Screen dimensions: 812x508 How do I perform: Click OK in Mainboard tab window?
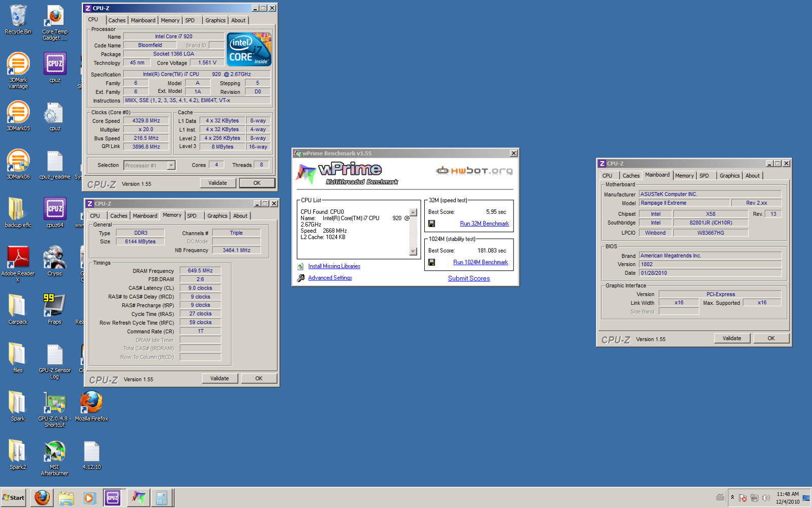point(771,338)
